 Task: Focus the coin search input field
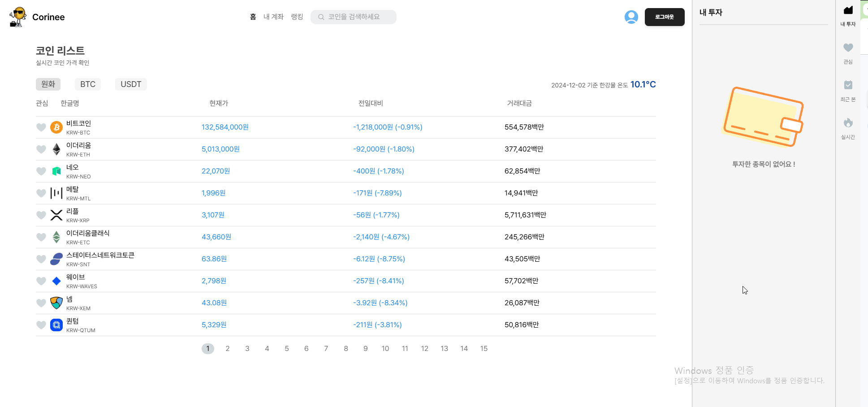pyautogui.click(x=354, y=17)
